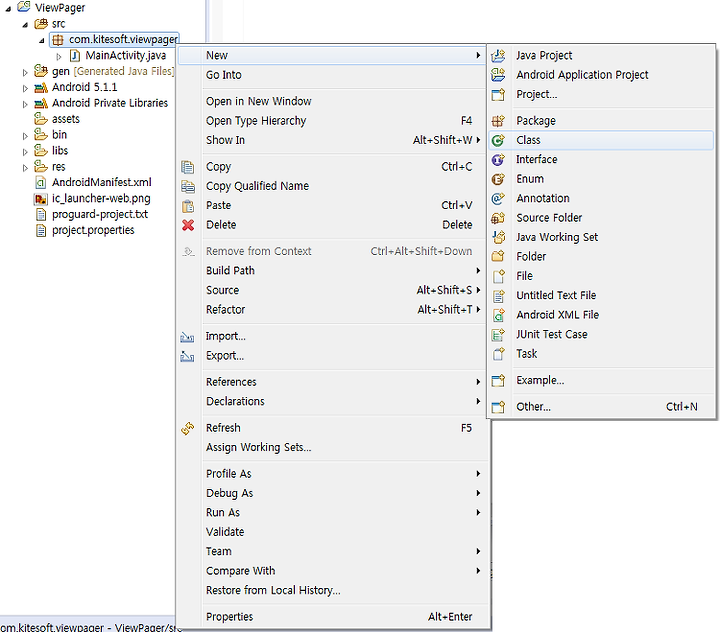The height and width of the screenshot is (632, 720).
Task: Select proguard-project.txt in tree
Action: 100,214
